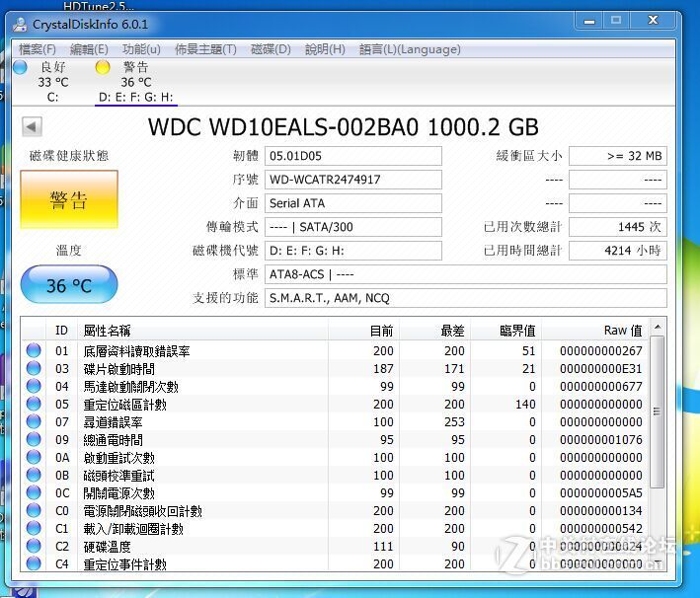Open the 功能(u) menu
Screen dimensions: 700x598
click(141, 49)
